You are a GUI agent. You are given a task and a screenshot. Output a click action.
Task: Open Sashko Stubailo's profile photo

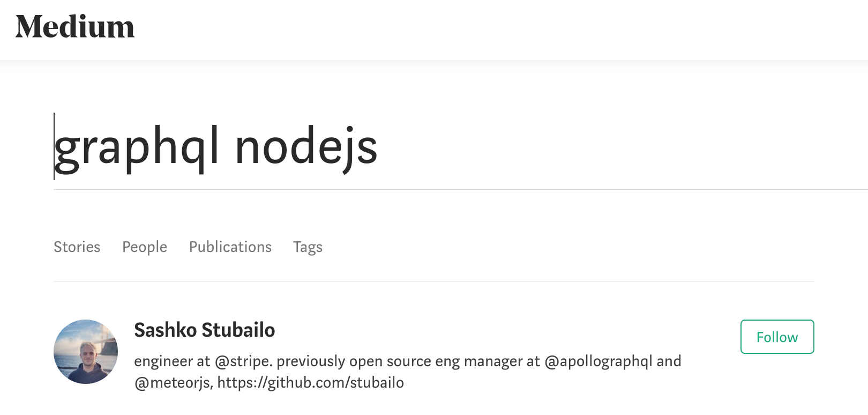pyautogui.click(x=86, y=352)
